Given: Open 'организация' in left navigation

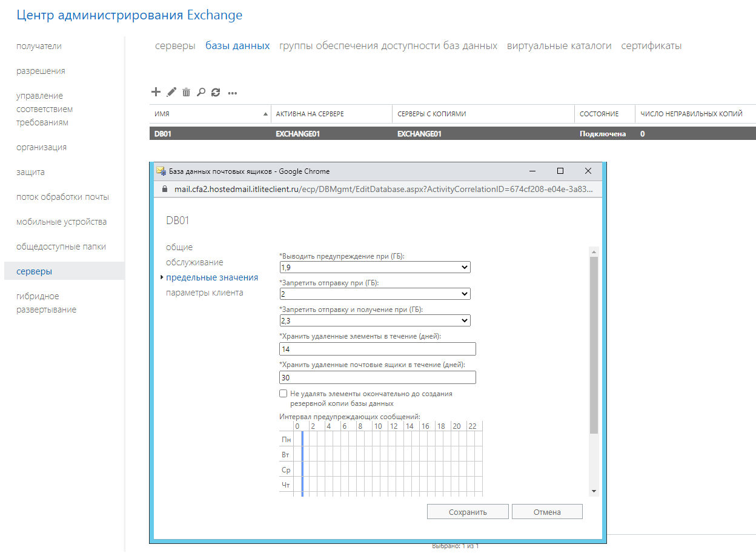Looking at the screenshot, I should tap(41, 147).
